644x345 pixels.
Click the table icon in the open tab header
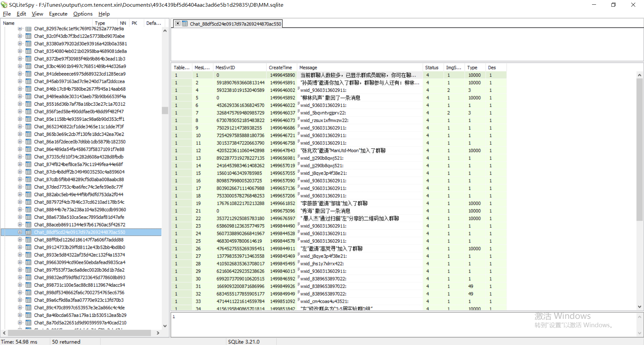(185, 23)
